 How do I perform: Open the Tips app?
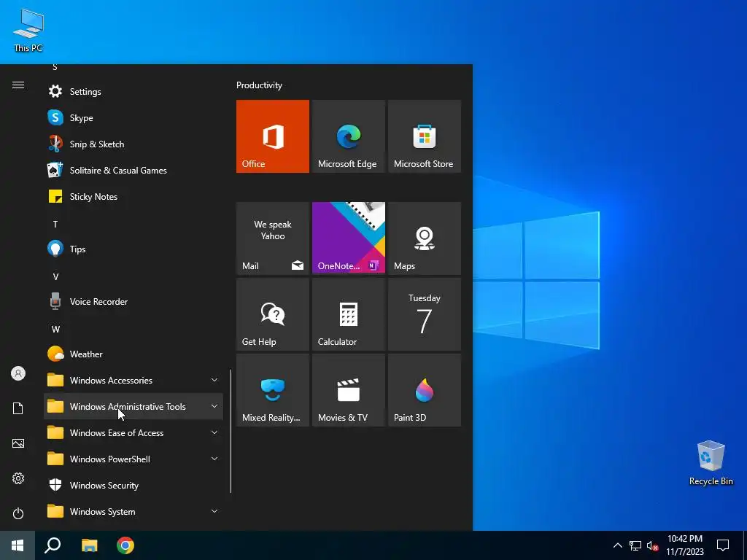coord(133,249)
